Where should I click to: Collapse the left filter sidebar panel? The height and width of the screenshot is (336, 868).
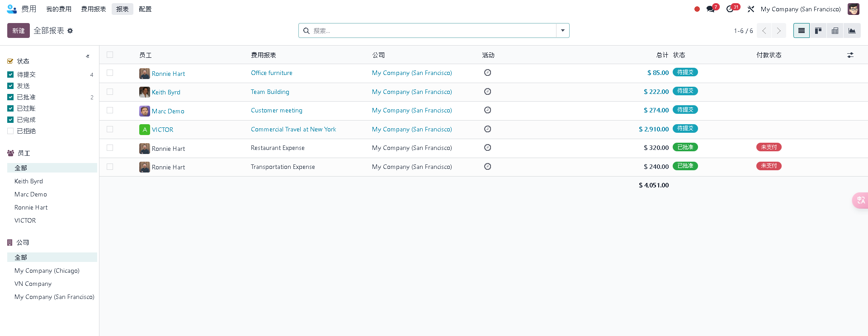[x=88, y=56]
